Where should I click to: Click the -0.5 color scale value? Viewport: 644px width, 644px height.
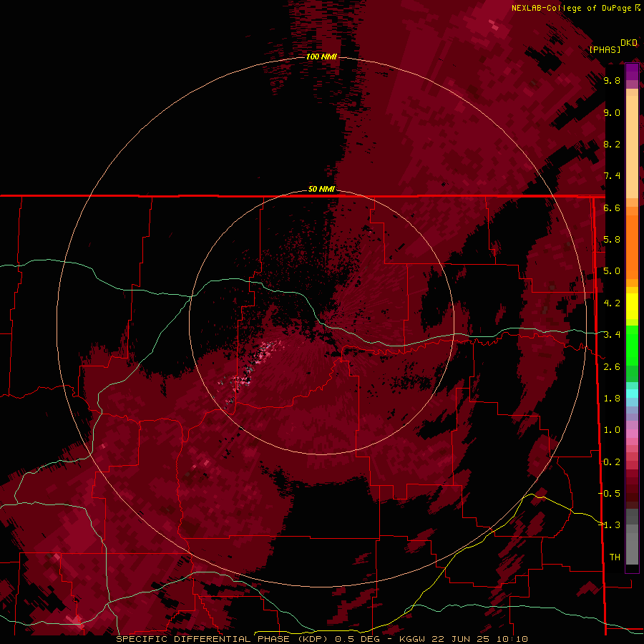[610, 494]
